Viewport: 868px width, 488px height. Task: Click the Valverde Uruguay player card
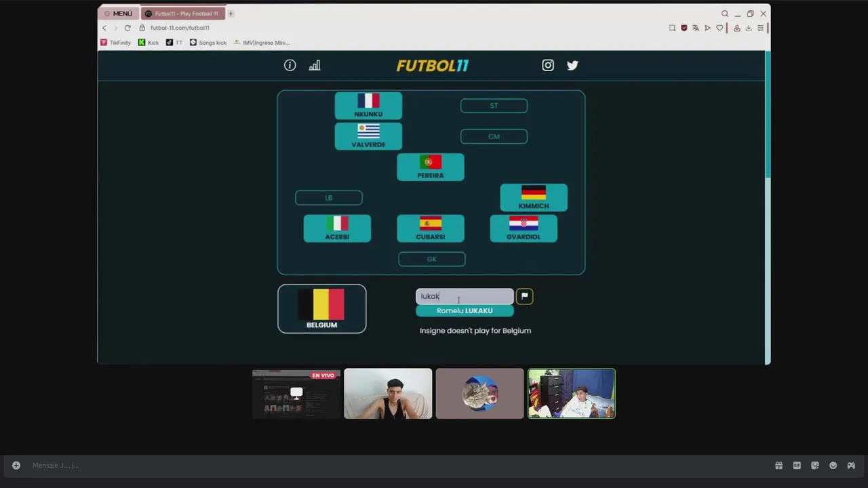[x=368, y=136]
